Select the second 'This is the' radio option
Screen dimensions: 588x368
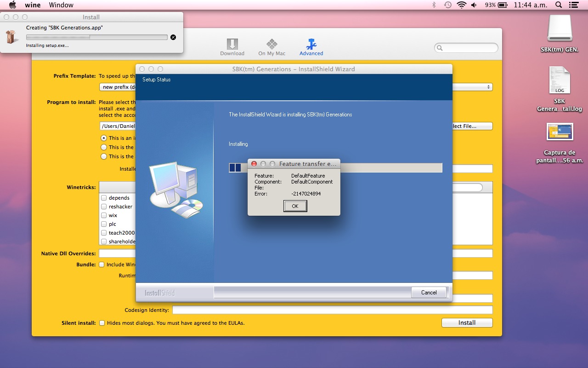[x=104, y=147]
